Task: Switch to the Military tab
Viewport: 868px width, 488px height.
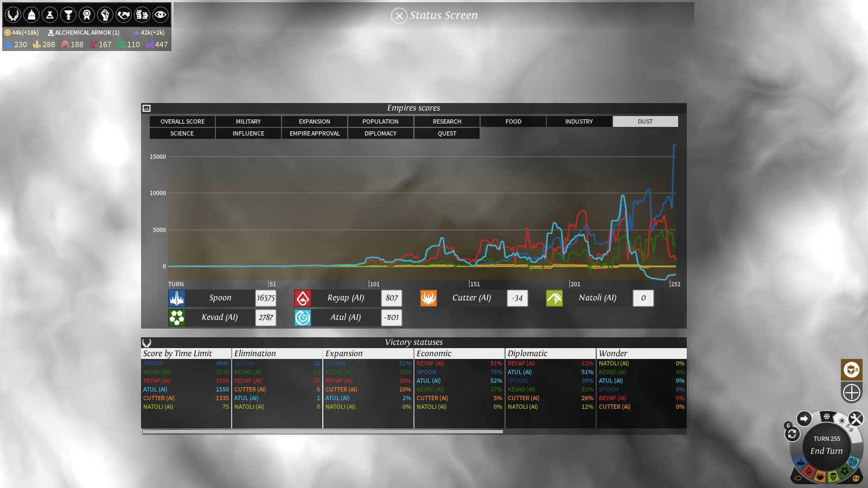Action: click(248, 121)
